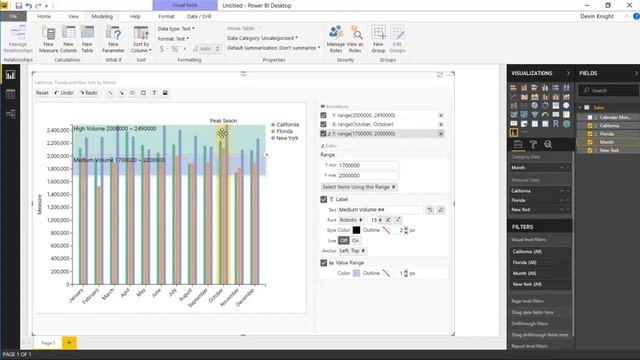Switch to the Format ribbon tab

pyautogui.click(x=166, y=17)
